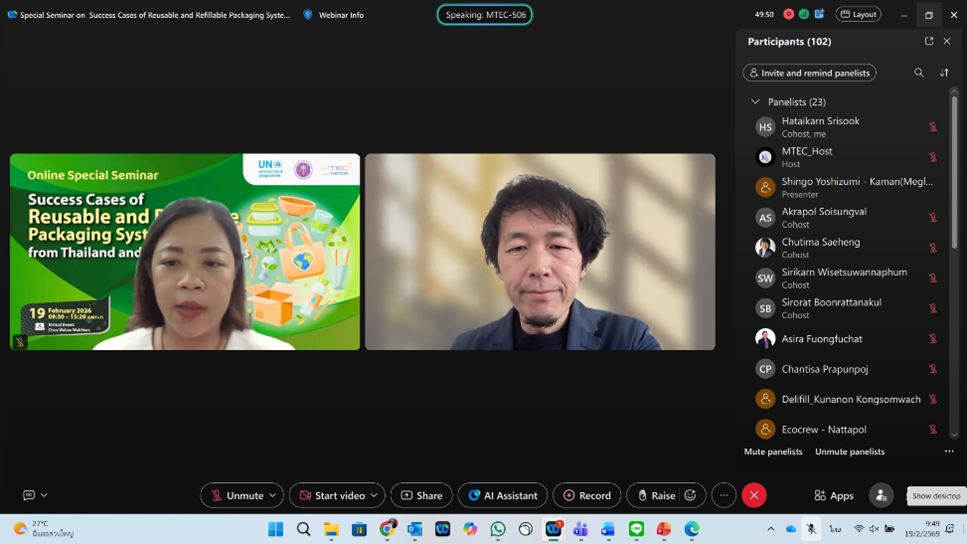This screenshot has height=544, width=967.
Task: Open the Layout menu
Action: [859, 15]
